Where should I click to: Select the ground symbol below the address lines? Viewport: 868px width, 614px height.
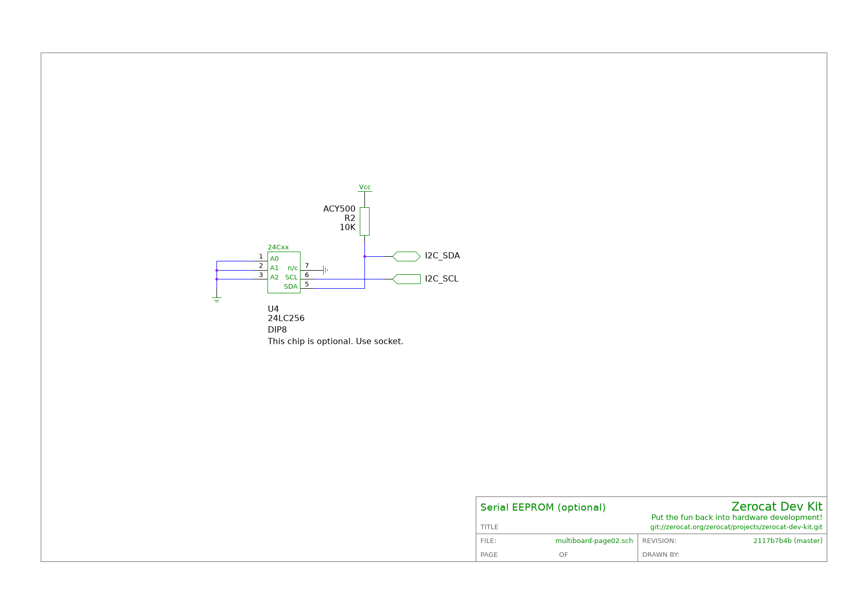(x=216, y=300)
